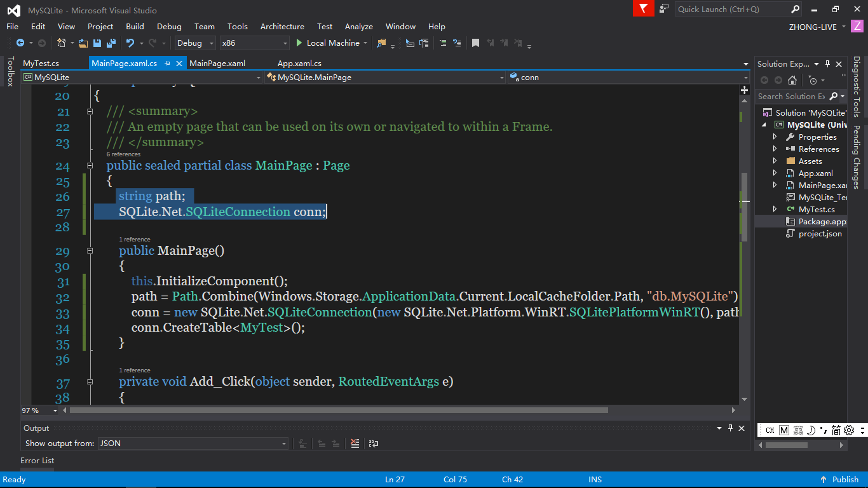The image size is (868, 488).
Task: Open Show output from JSON dropdown
Action: (x=193, y=444)
